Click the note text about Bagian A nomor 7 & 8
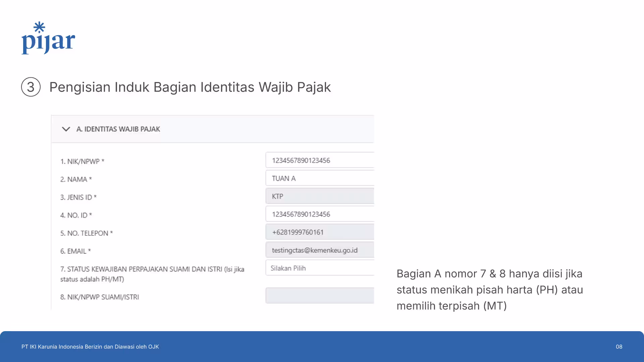 490,290
